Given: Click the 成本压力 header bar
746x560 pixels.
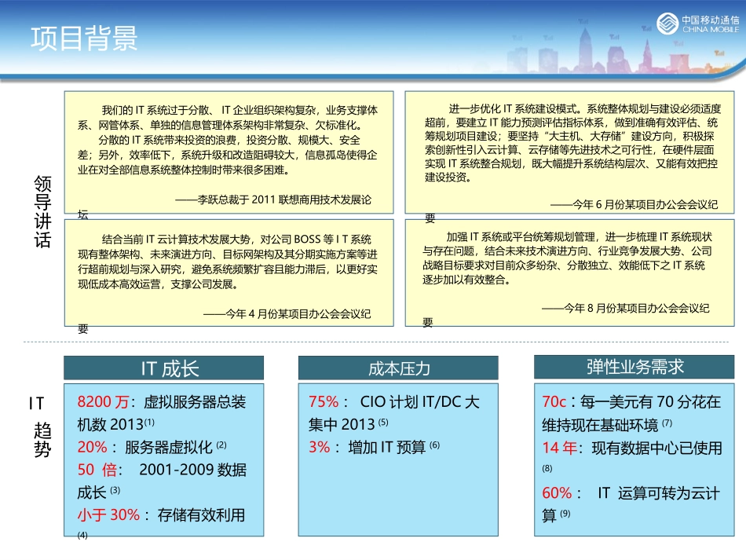Looking at the screenshot, I should point(398,368).
